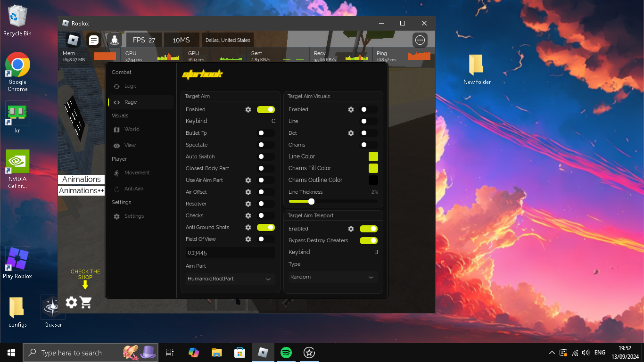
Task: Open NVIDIA GeForce desktop shortcut
Action: [17, 169]
